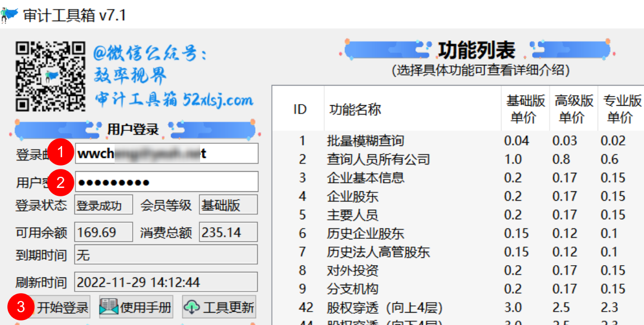The image size is (644, 325).
Task: Select the 分支机构 function row
Action: point(352,289)
